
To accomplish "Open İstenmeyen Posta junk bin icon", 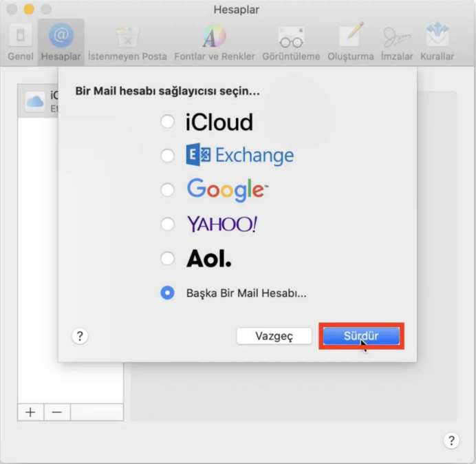I will [127, 36].
